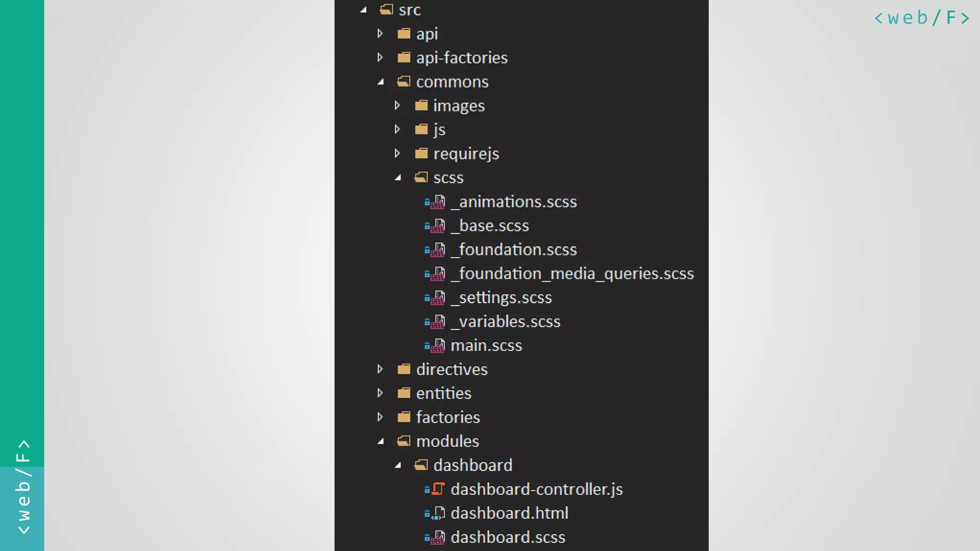Click the folder icon beside requirejs

tap(421, 154)
